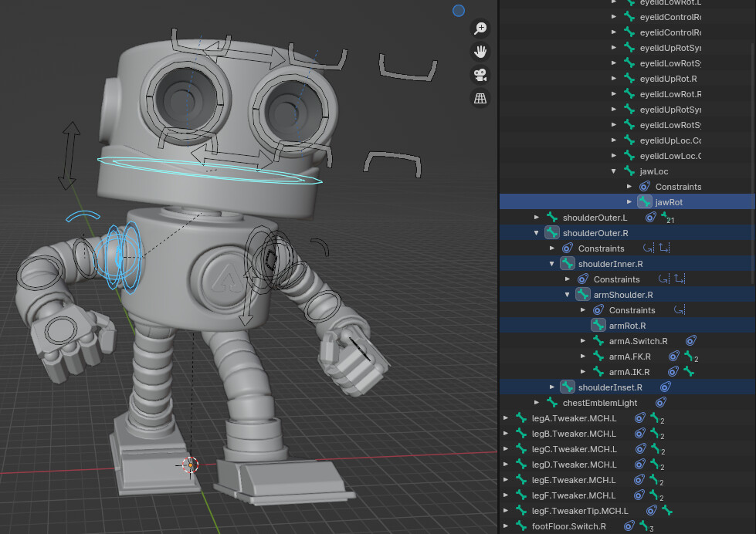756x534 pixels.
Task: Click the constraint icon next to chestEmblemLight
Action: [x=660, y=402]
